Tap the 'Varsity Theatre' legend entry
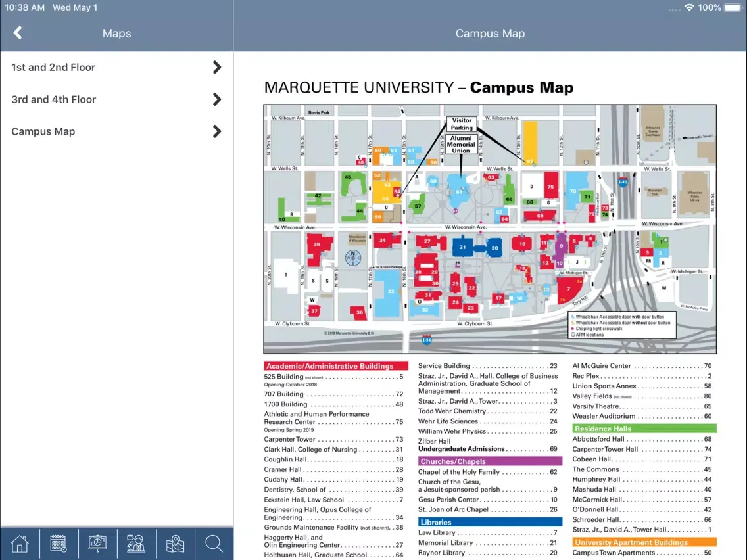This screenshot has height=560, width=747. (x=642, y=406)
